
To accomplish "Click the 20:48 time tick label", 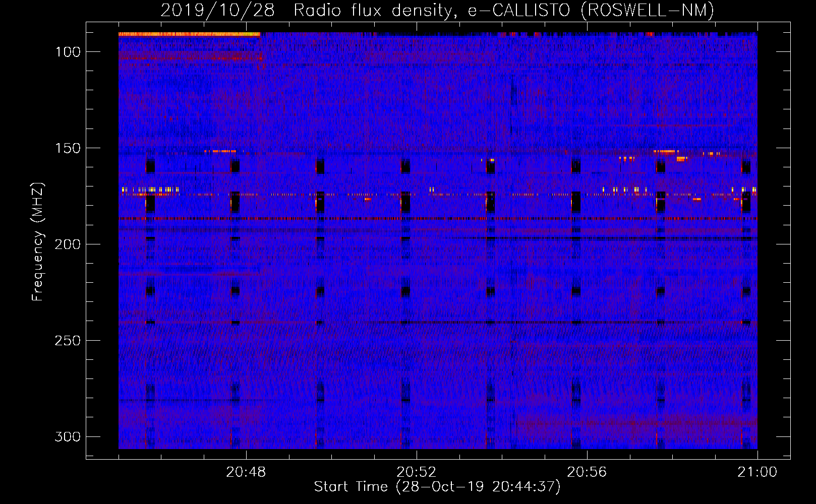I will [246, 472].
